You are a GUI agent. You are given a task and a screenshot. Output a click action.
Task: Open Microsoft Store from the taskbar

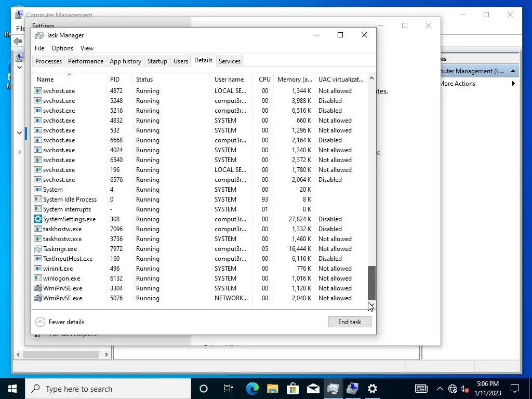[292, 389]
